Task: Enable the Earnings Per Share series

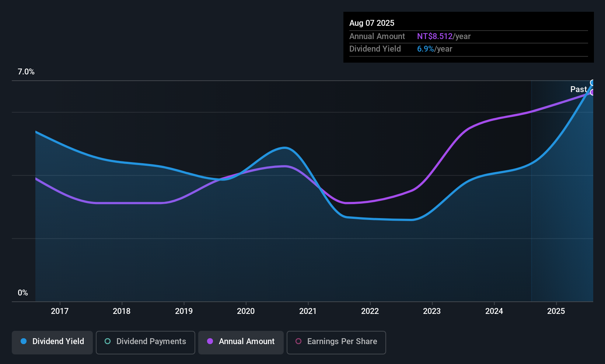Action: [x=336, y=342]
